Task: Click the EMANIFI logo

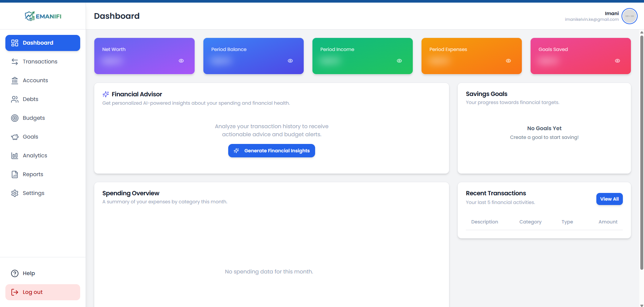Action: click(43, 16)
